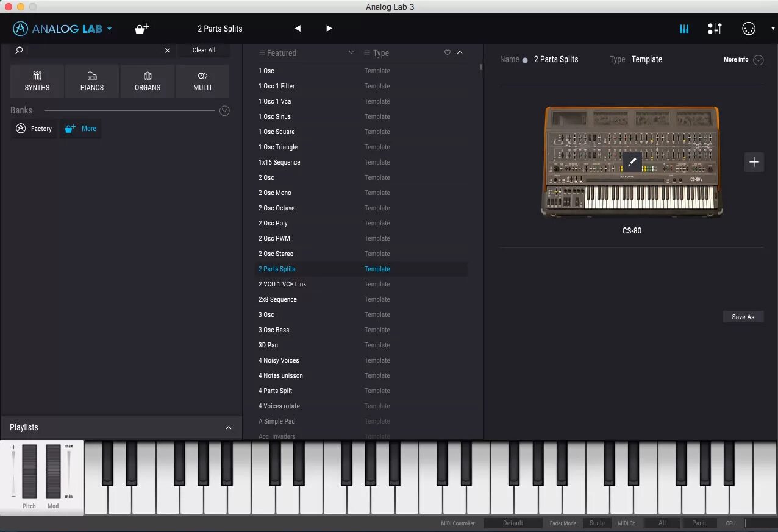
Task: Click the plus add-part button
Action: coord(754,161)
